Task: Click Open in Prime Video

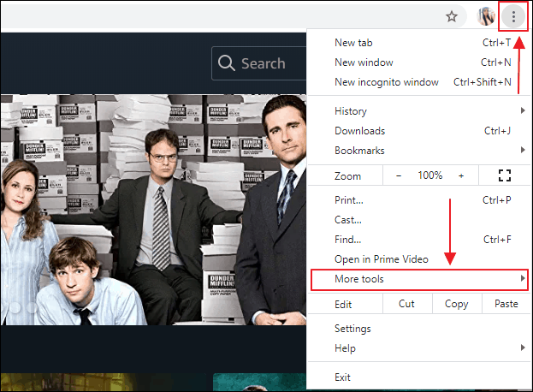Action: 418,259
